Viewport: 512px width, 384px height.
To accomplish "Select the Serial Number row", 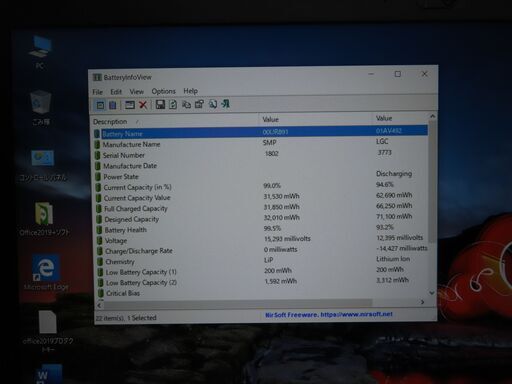I will 260,154.
